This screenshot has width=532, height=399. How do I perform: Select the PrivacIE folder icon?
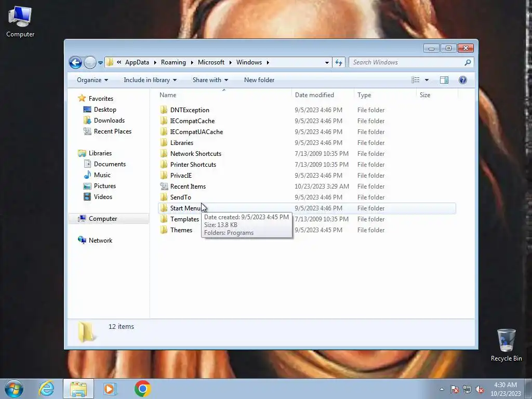coord(164,175)
